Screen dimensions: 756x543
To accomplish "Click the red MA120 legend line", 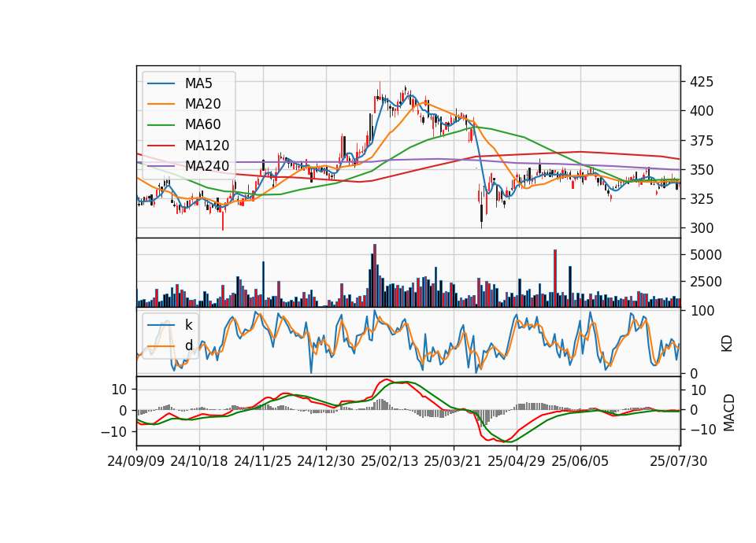I will pyautogui.click(x=161, y=146).
